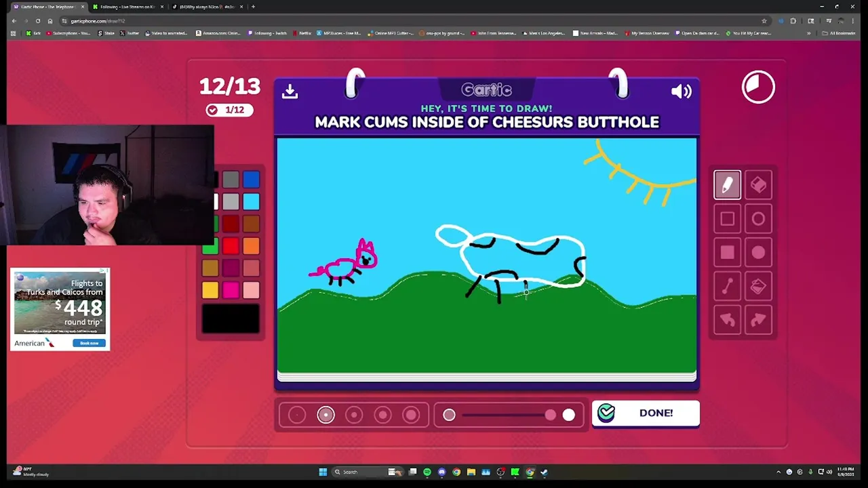Pick the dark red color swatch
The width and height of the screenshot is (868, 488).
[231, 224]
